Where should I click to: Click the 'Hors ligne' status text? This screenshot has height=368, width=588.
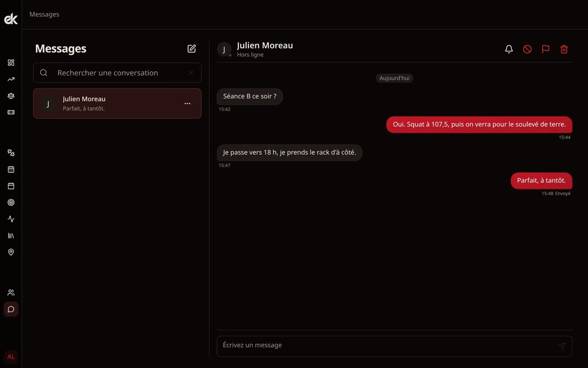point(250,54)
